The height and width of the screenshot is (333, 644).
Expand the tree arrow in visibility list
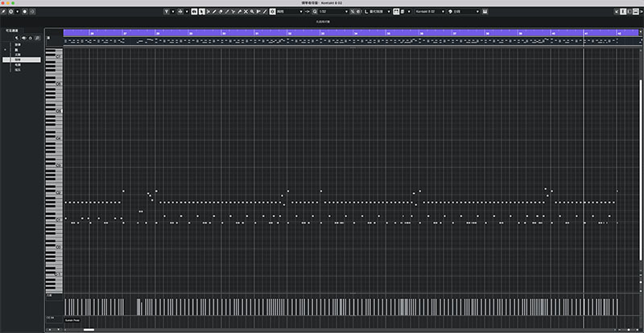click(5, 50)
